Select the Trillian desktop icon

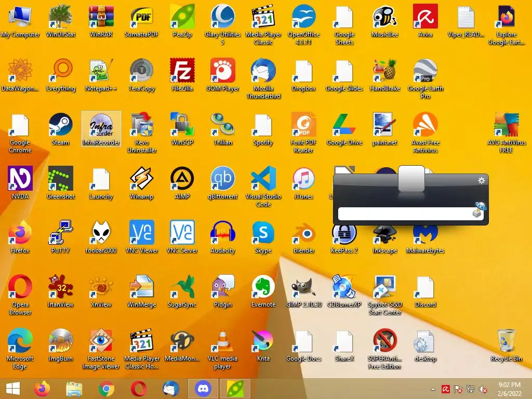click(x=222, y=129)
